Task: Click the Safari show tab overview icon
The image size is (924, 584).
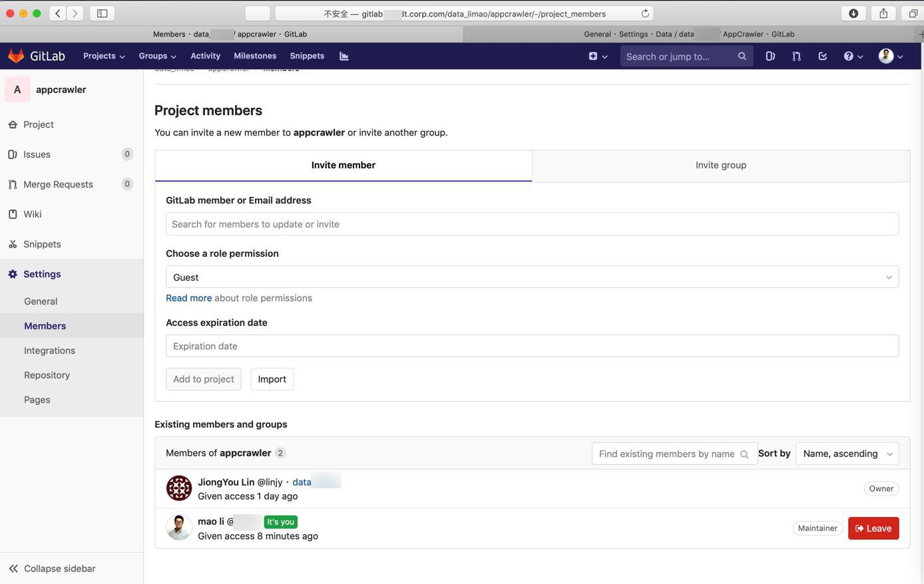Action: point(913,13)
